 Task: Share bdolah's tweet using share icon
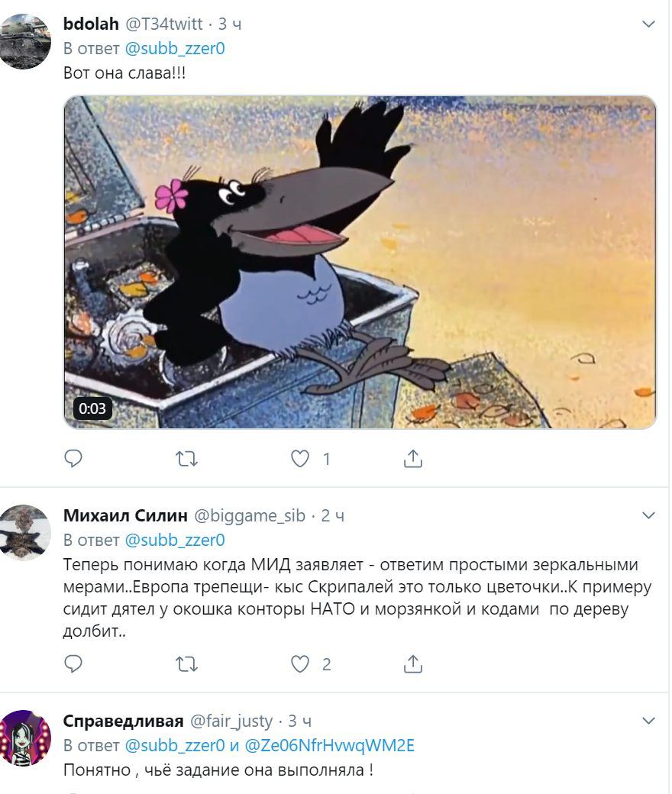(x=412, y=458)
